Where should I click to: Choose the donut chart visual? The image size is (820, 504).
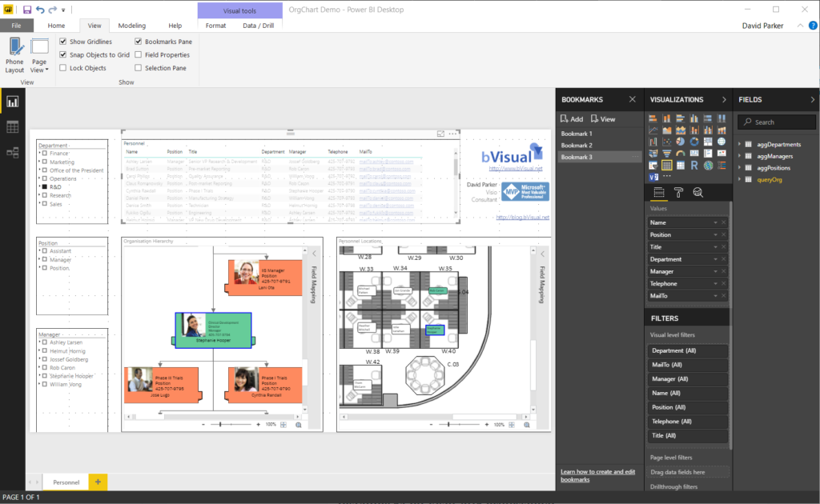[694, 142]
